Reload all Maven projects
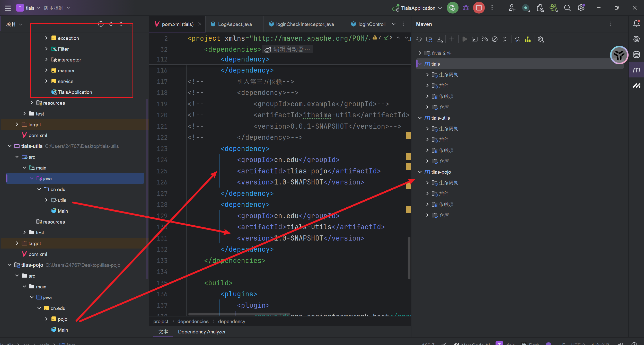Image resolution: width=644 pixels, height=345 pixels. click(419, 39)
